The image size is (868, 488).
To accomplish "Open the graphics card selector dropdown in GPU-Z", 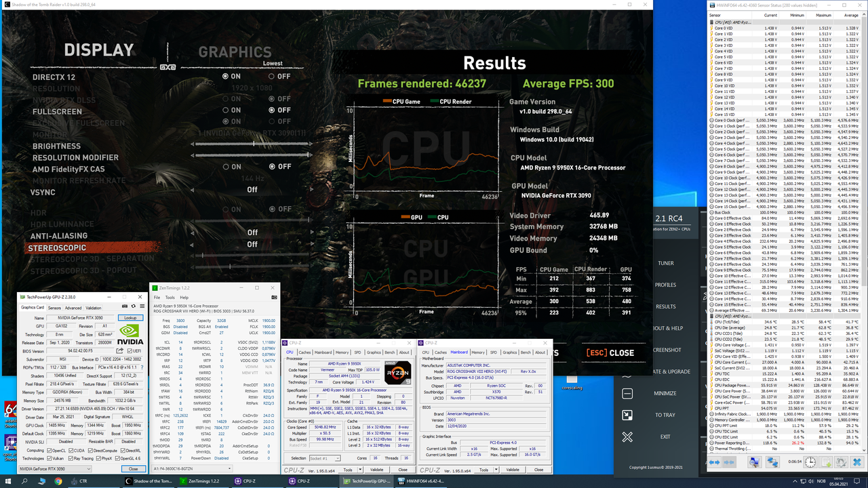I will pos(88,468).
